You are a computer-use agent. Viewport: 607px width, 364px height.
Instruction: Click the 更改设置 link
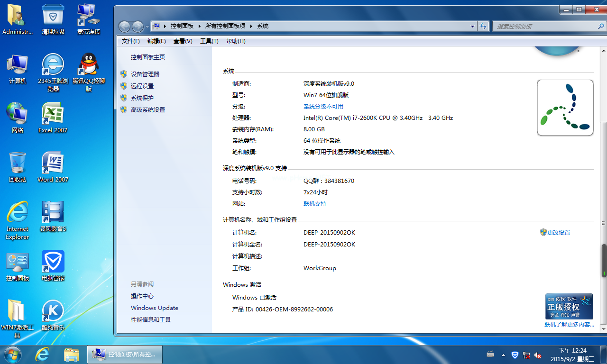click(558, 233)
